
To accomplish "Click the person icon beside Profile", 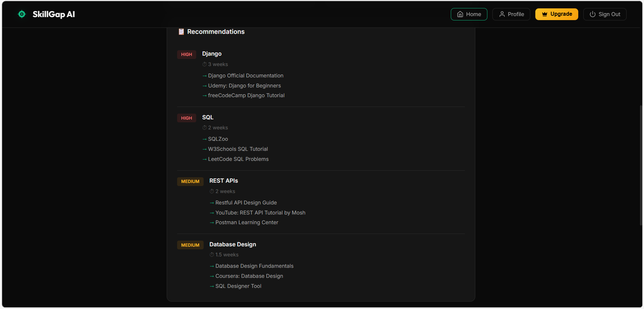I will tap(502, 14).
